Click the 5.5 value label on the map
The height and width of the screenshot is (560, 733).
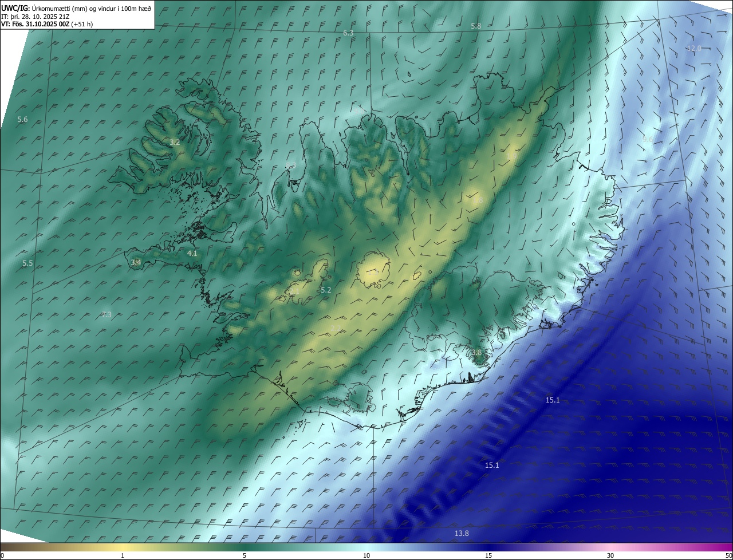pyautogui.click(x=27, y=263)
